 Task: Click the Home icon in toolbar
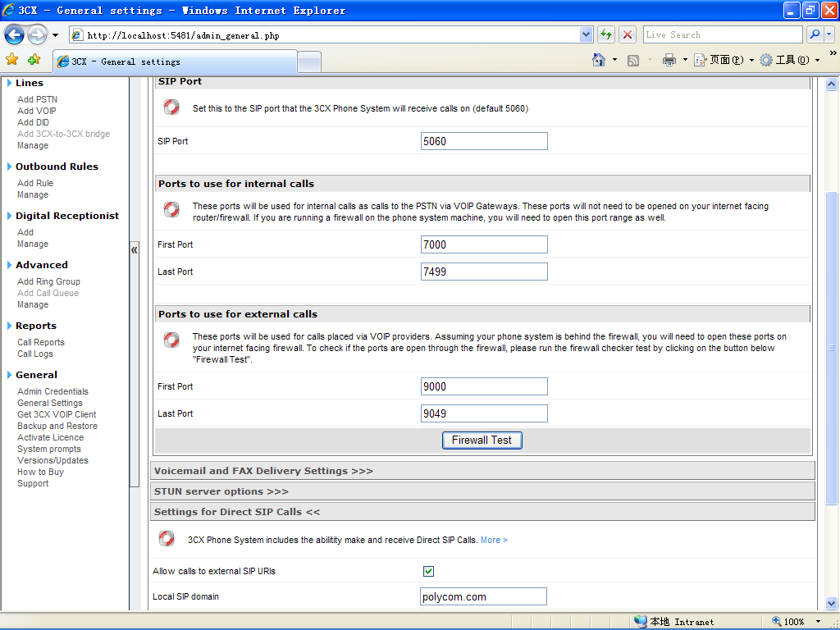pos(599,60)
